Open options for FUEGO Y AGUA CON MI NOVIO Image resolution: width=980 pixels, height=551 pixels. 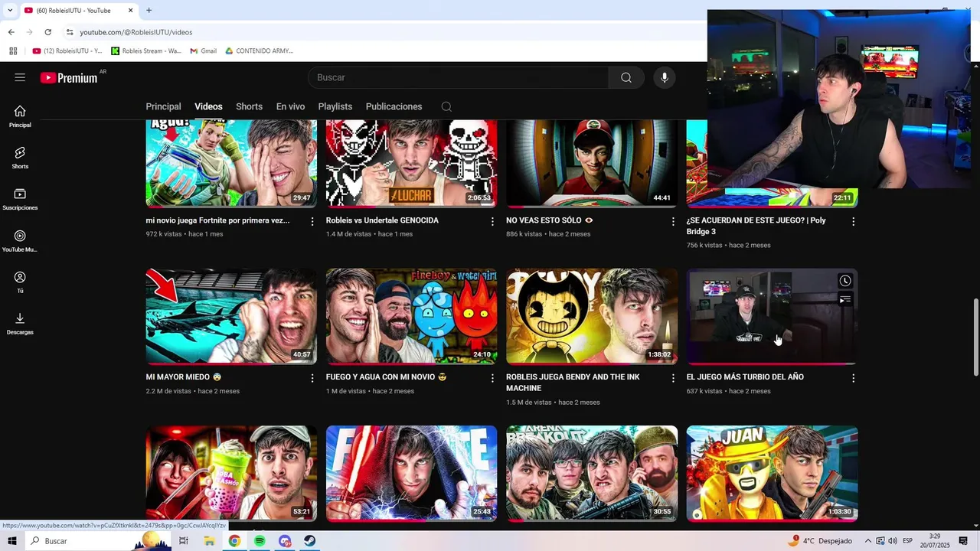[492, 378]
